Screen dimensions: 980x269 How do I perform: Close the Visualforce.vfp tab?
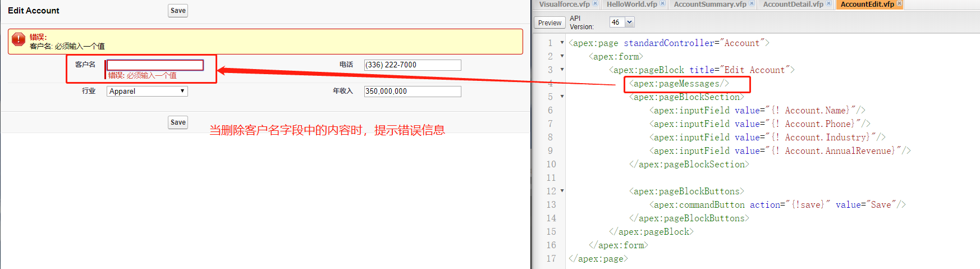(596, 3)
